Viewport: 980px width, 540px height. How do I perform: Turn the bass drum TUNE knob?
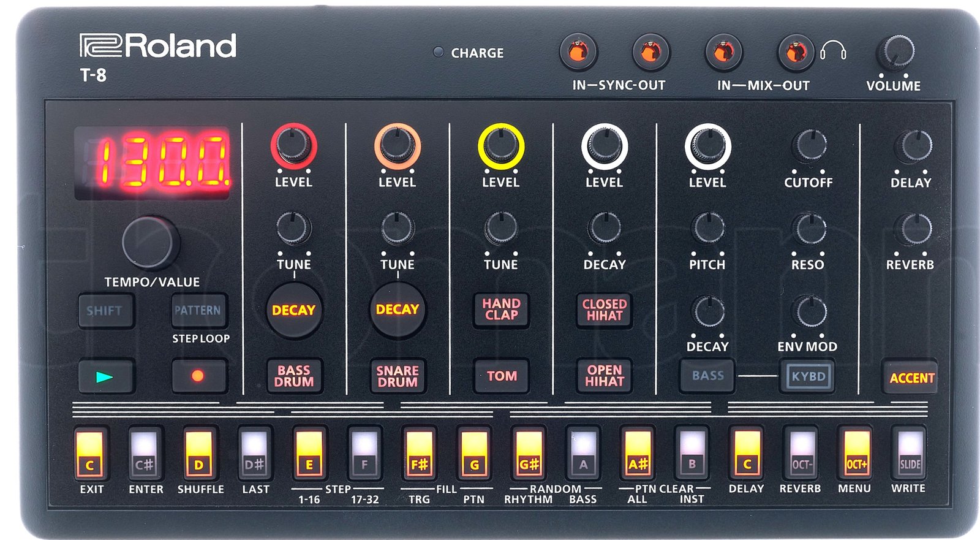293,228
